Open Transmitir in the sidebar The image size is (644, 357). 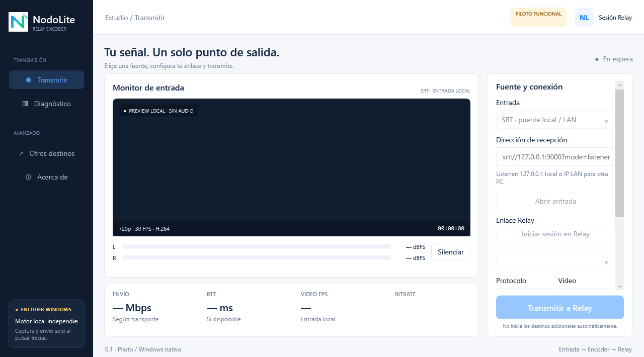coord(46,80)
